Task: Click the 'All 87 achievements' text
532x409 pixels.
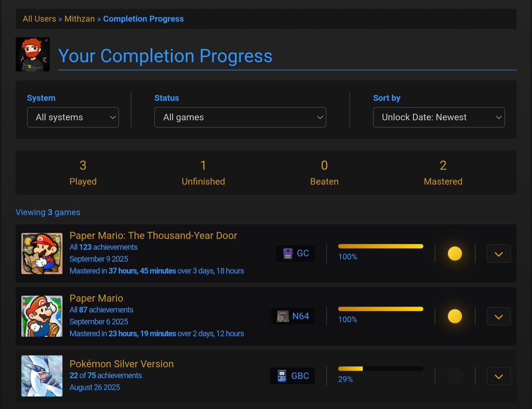Action: coord(102,310)
